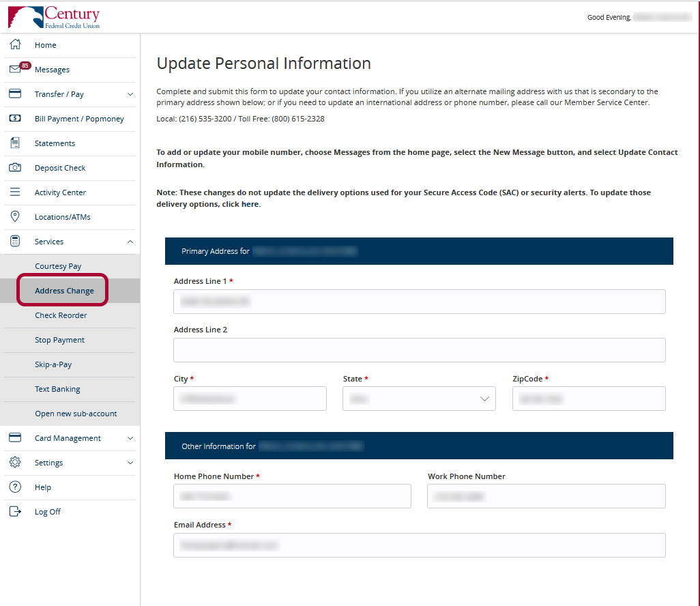Open Activity Center menu item
700x606 pixels.
pyautogui.click(x=60, y=192)
